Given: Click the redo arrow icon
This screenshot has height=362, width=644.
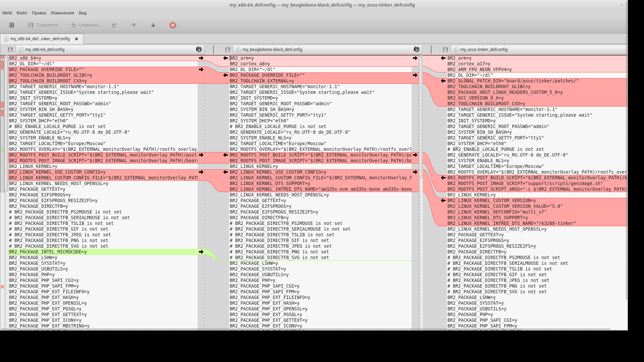Looking at the screenshot, I should point(114,25).
